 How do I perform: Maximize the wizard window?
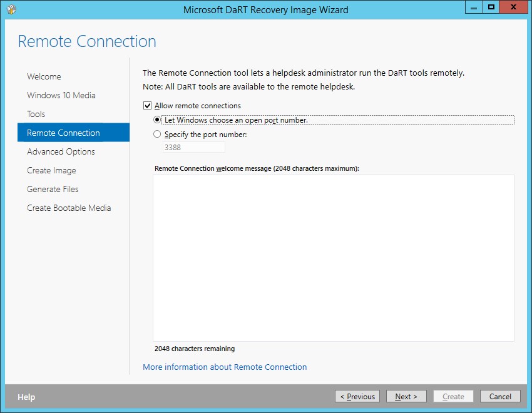click(x=491, y=8)
